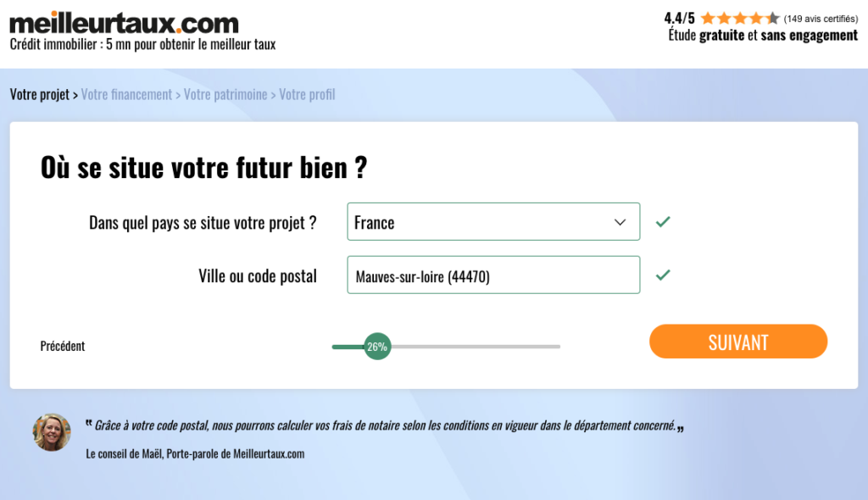This screenshot has height=500, width=868.
Task: Select the Votre profil breadcrumb step
Action: [307, 94]
